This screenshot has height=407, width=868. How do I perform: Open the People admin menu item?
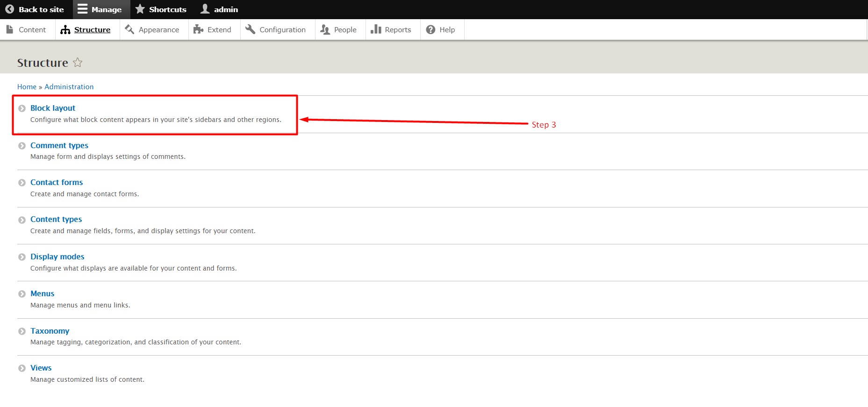tap(340, 29)
